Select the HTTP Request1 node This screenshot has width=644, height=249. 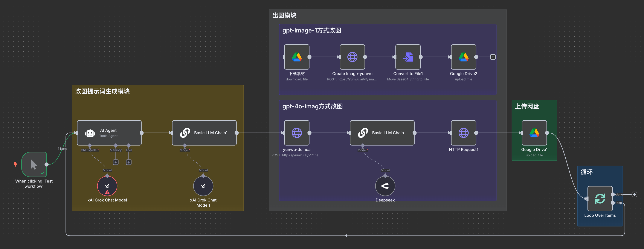click(464, 133)
